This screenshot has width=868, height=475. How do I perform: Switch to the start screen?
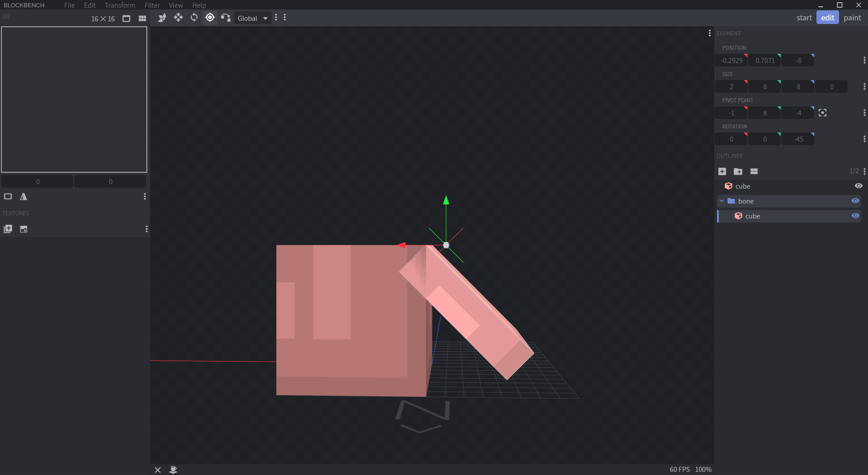tap(804, 18)
